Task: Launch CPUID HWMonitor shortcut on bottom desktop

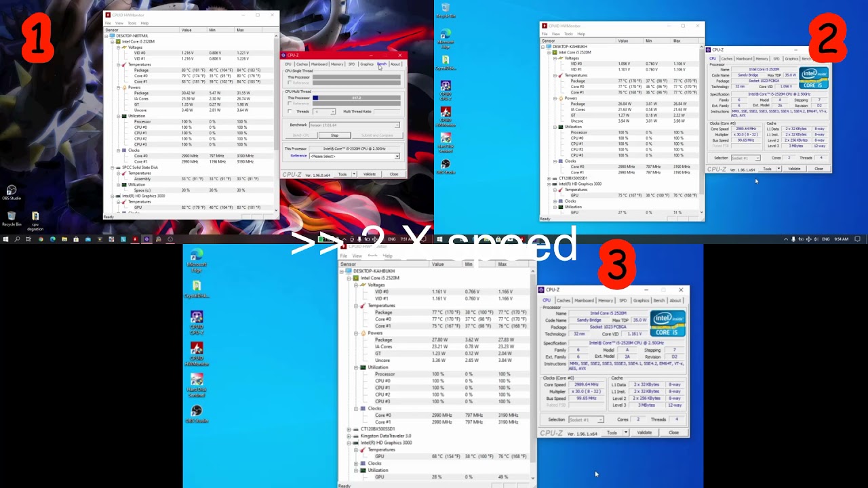Action: 197,354
